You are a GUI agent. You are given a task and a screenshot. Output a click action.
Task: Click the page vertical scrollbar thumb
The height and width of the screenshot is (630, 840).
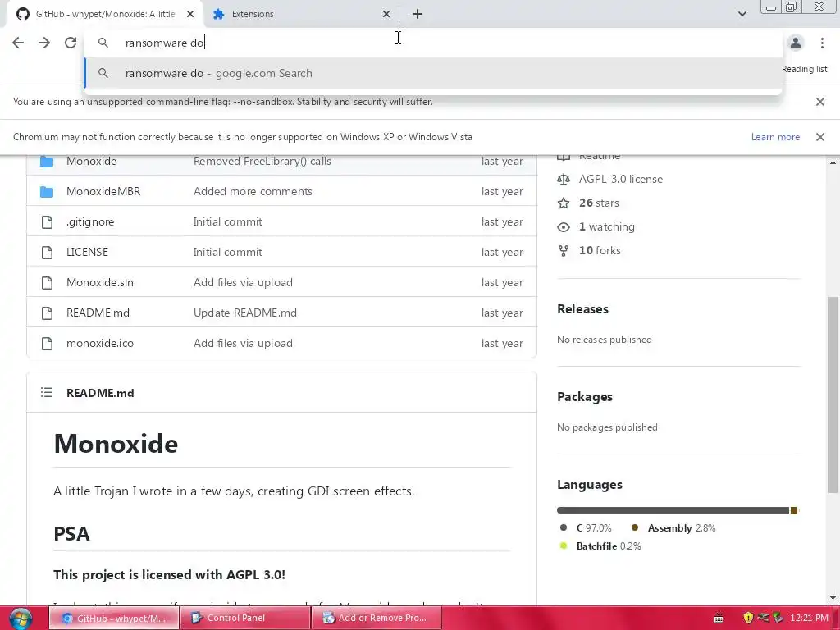[833, 394]
